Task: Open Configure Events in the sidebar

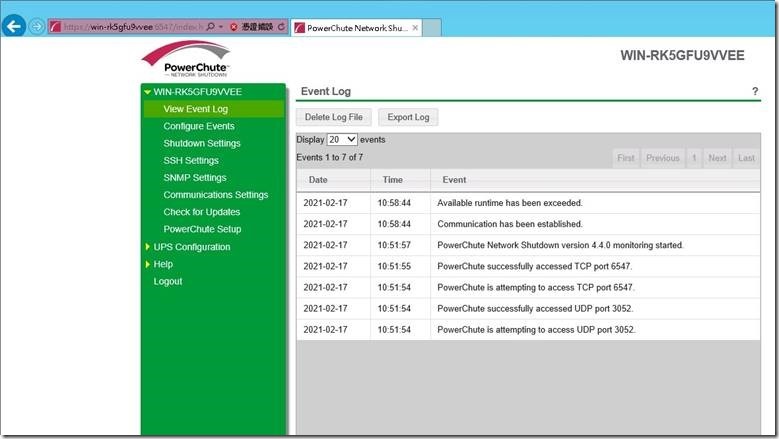Action: point(199,126)
